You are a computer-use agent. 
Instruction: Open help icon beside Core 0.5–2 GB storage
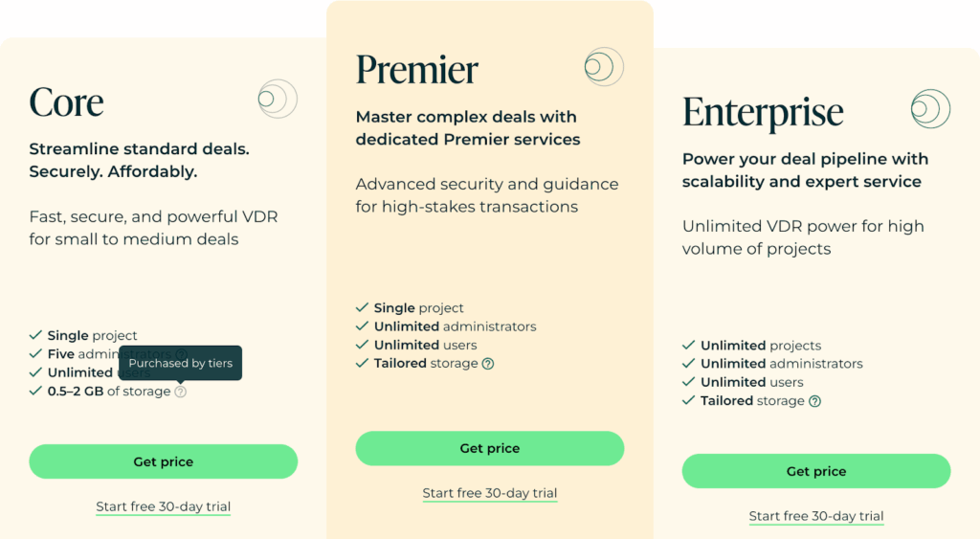(x=181, y=392)
